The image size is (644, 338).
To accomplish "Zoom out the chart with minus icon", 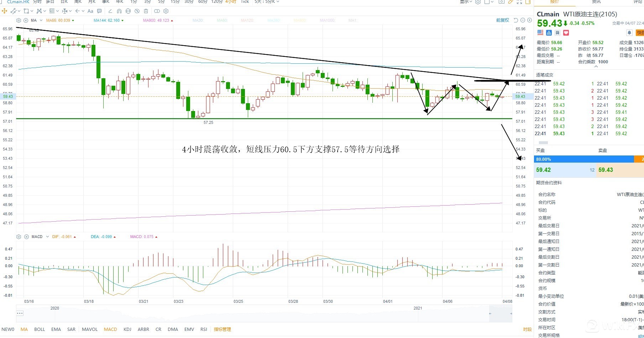I will tap(523, 20).
